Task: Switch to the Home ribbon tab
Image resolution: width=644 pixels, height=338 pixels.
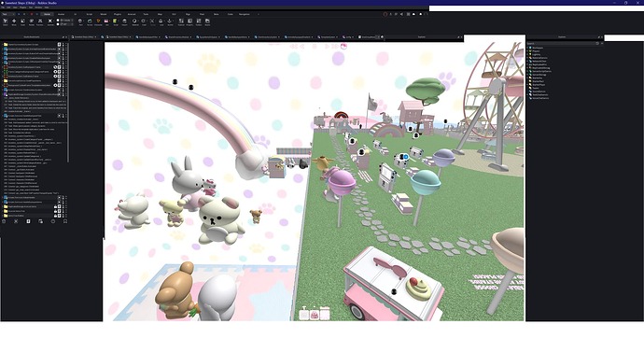Action: pos(47,14)
